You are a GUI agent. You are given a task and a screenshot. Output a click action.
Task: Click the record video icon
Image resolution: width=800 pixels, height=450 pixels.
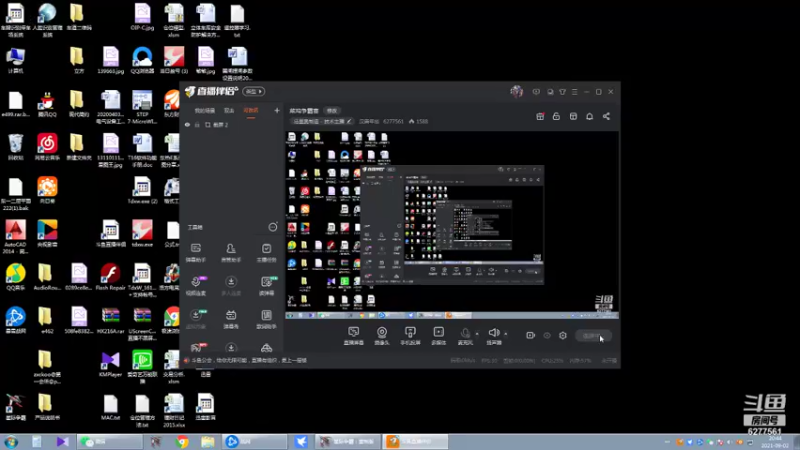click(530, 335)
